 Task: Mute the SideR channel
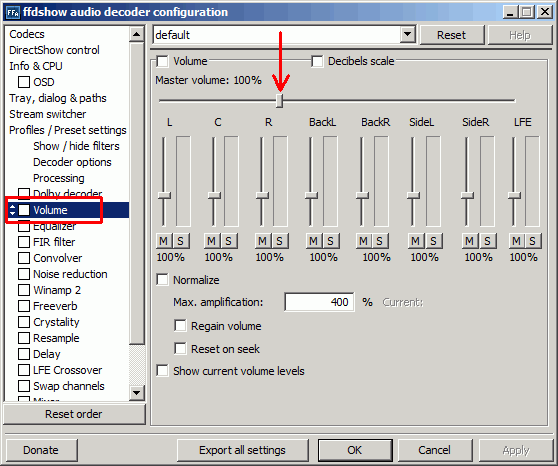coord(470,241)
